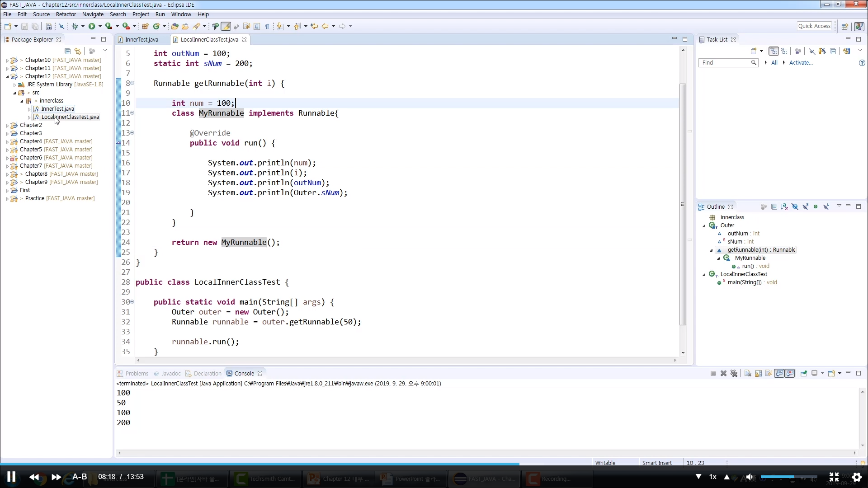Toggle Hide Fields in Outline view
The height and width of the screenshot is (488, 868).
coord(795,206)
